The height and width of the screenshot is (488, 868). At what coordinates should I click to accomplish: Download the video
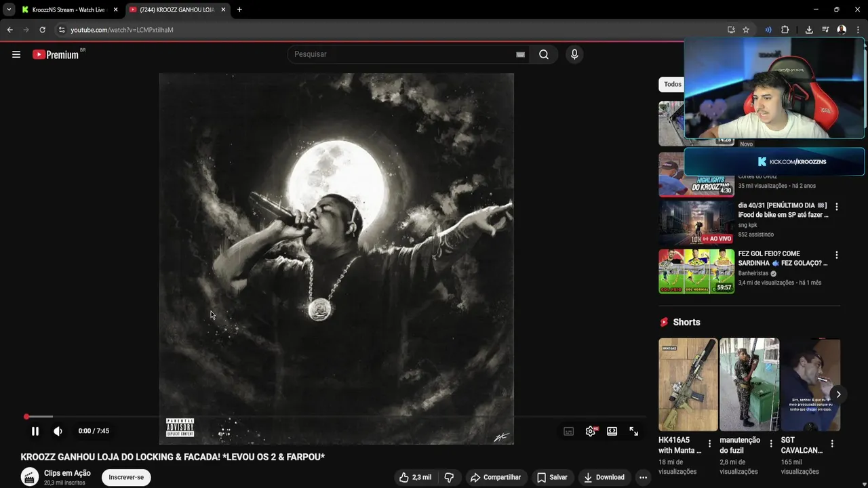click(604, 477)
